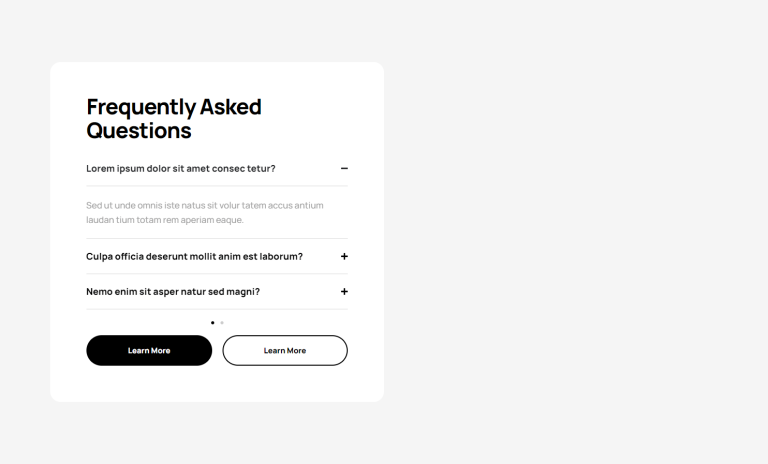Expand the "Culpa officia deserunt mollit" question title
768x464 pixels.
194,257
